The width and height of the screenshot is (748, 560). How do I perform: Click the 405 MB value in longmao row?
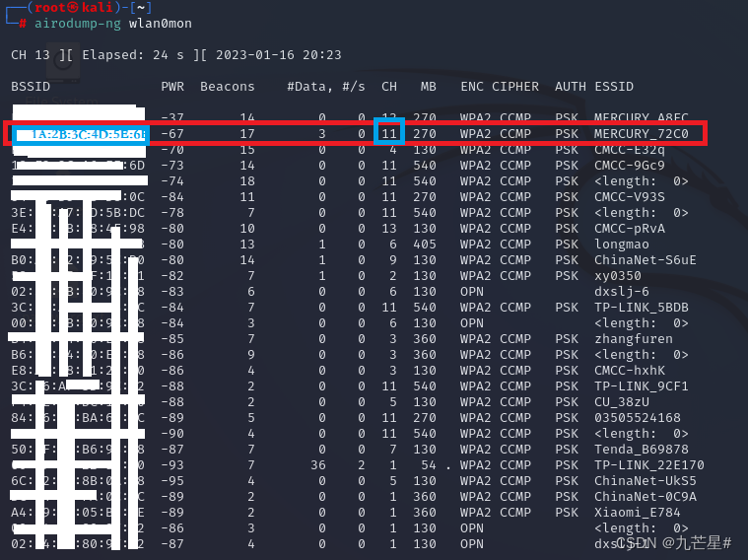point(425,244)
